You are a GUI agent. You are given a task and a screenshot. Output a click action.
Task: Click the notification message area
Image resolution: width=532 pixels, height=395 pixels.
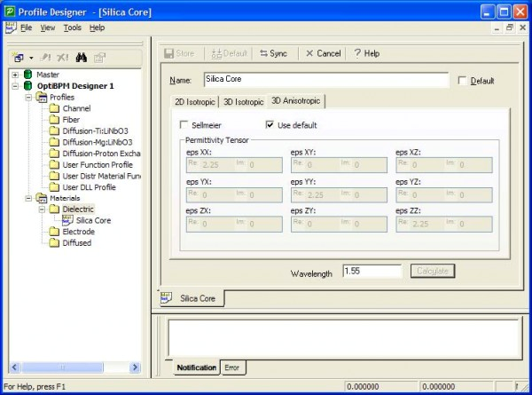[x=345, y=337]
